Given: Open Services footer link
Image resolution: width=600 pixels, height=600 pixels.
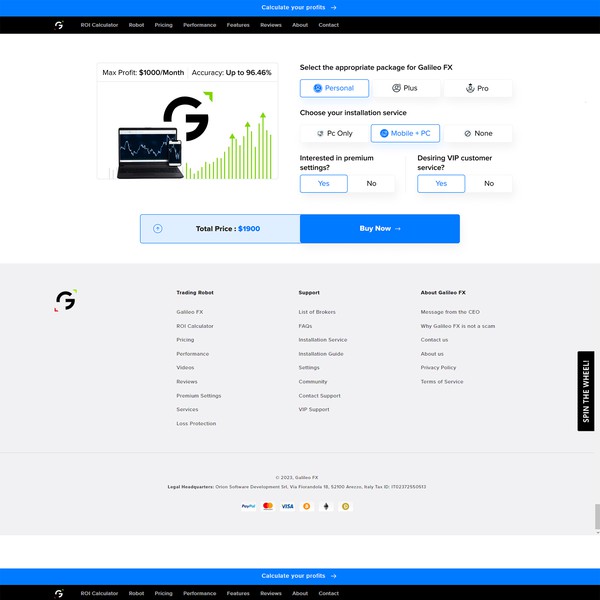Looking at the screenshot, I should click(x=187, y=409).
